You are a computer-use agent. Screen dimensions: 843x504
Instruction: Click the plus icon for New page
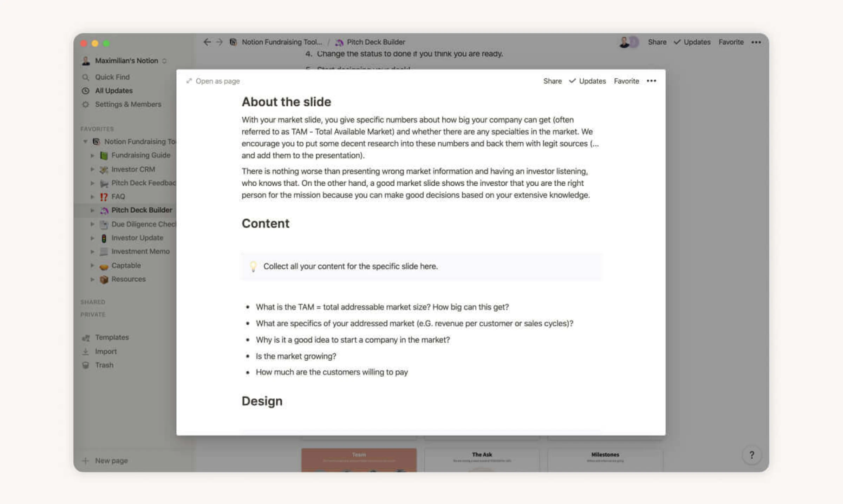tap(85, 461)
